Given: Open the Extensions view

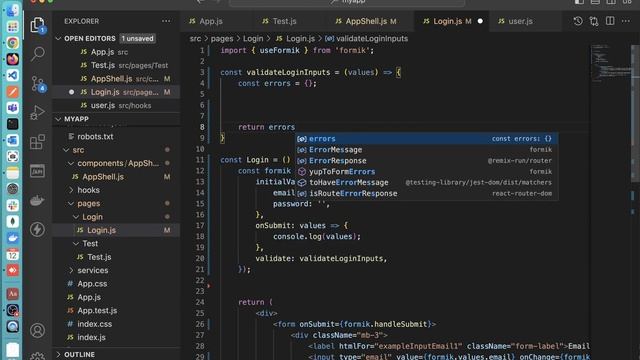Looking at the screenshot, I should (x=37, y=142).
